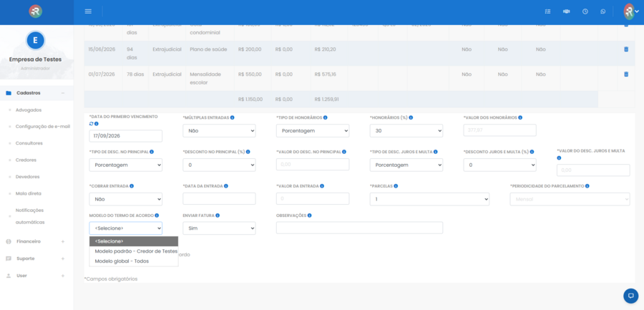This screenshot has height=310, width=644.
Task: Choose Modelo global - Todos option
Action: pos(134,261)
